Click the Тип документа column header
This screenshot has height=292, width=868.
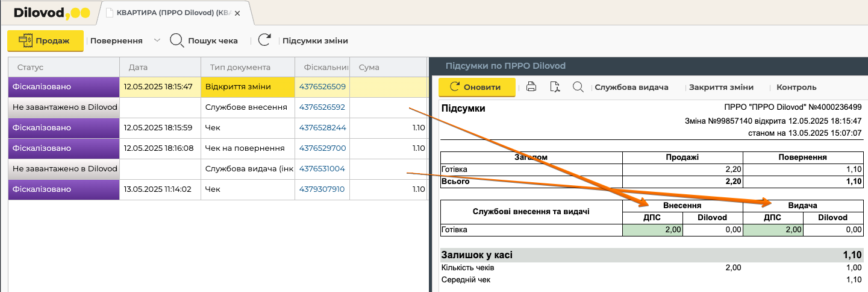[x=248, y=67]
